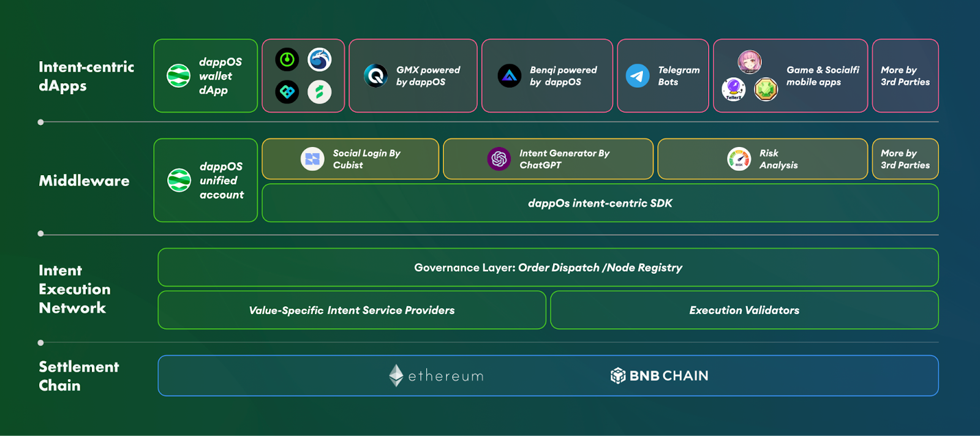Viewport: 980px width, 436px height.
Task: Click More by 3rd Parties in dApps row
Action: tap(905, 76)
